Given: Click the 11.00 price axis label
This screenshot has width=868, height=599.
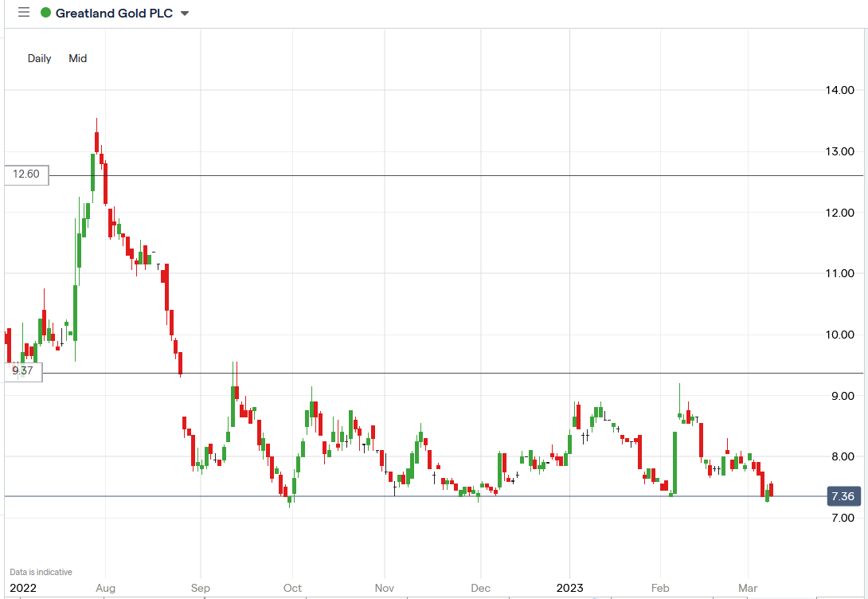Looking at the screenshot, I should click(x=840, y=273).
